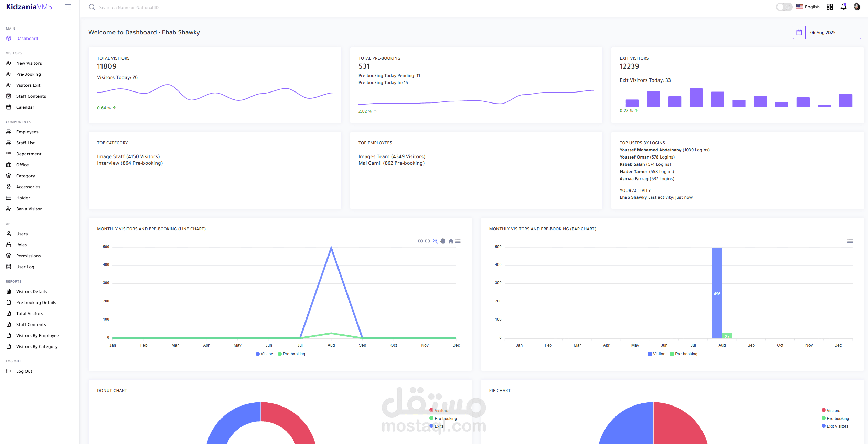Toggle Pre-booking series in line chart legend
This screenshot has width=868, height=444.
pos(291,354)
